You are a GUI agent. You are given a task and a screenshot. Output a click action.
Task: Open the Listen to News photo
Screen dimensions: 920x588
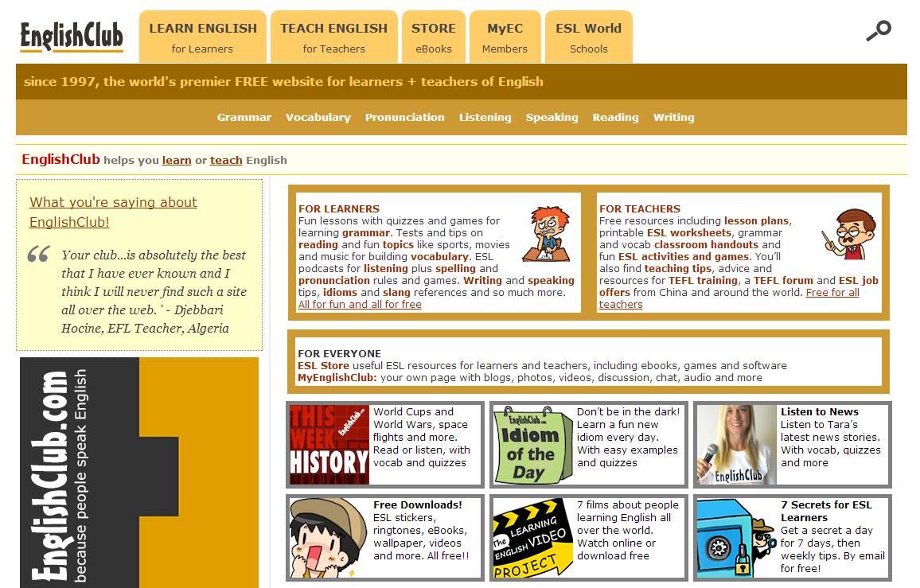click(736, 445)
